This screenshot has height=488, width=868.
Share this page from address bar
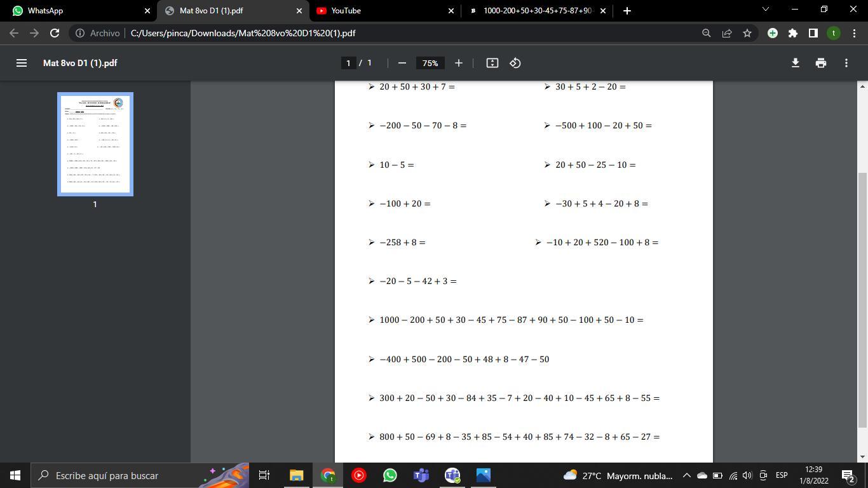(x=727, y=33)
